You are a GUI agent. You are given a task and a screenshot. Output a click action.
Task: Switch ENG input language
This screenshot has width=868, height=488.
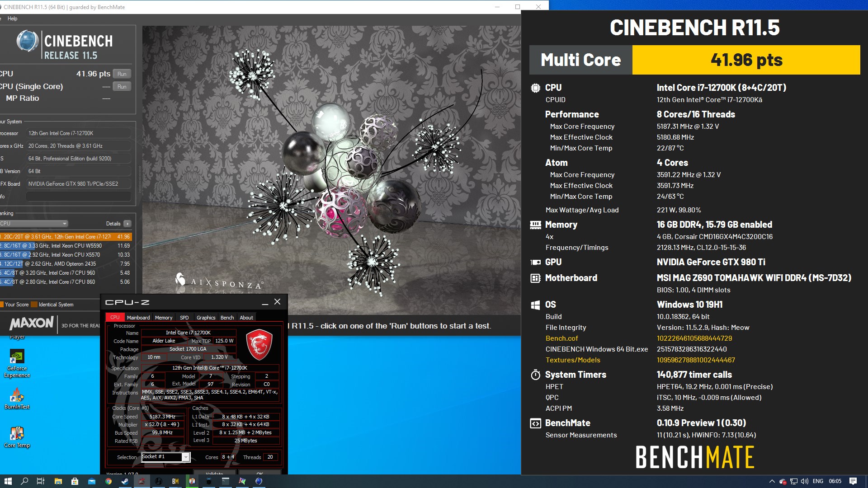coord(818,481)
